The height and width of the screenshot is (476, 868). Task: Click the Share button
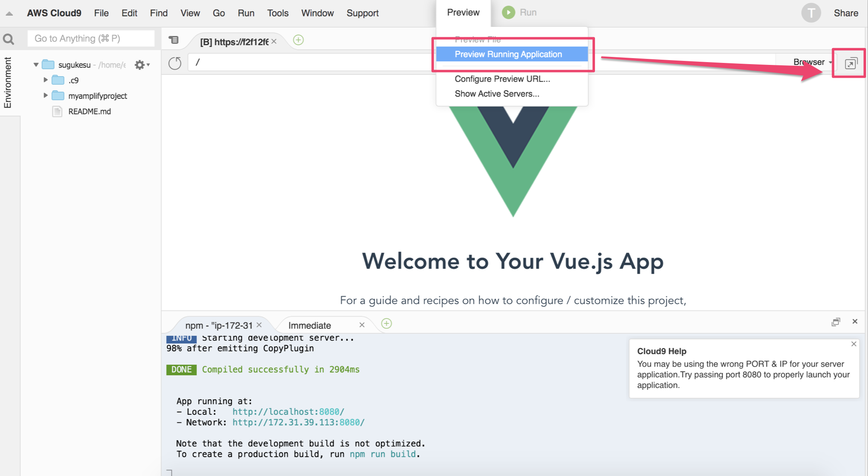(846, 13)
